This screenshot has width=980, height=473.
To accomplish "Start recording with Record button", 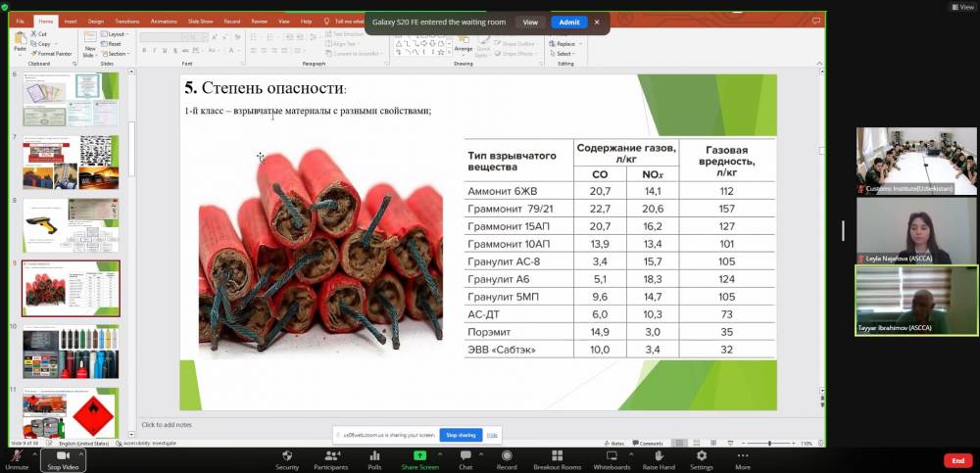I will [x=507, y=460].
